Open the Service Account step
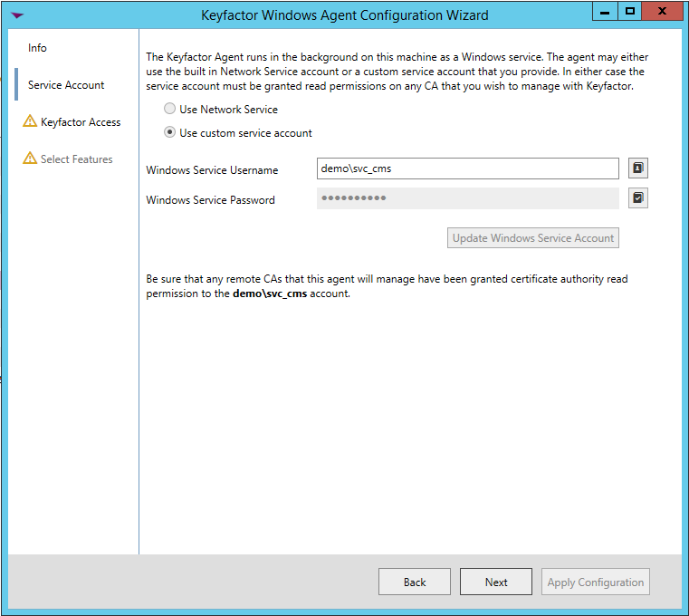This screenshot has height=616, width=689. [66, 85]
